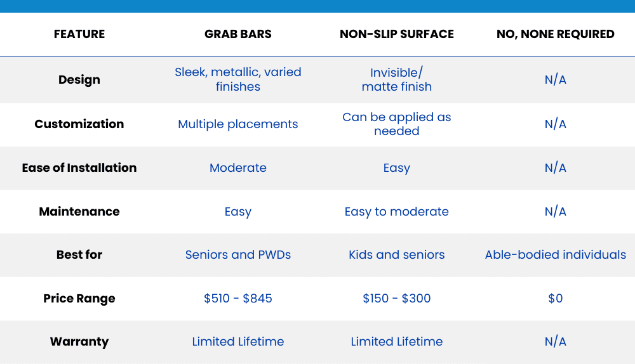Select the NO, NONE REQUIRED header
This screenshot has height=364, width=635.
[x=556, y=34]
